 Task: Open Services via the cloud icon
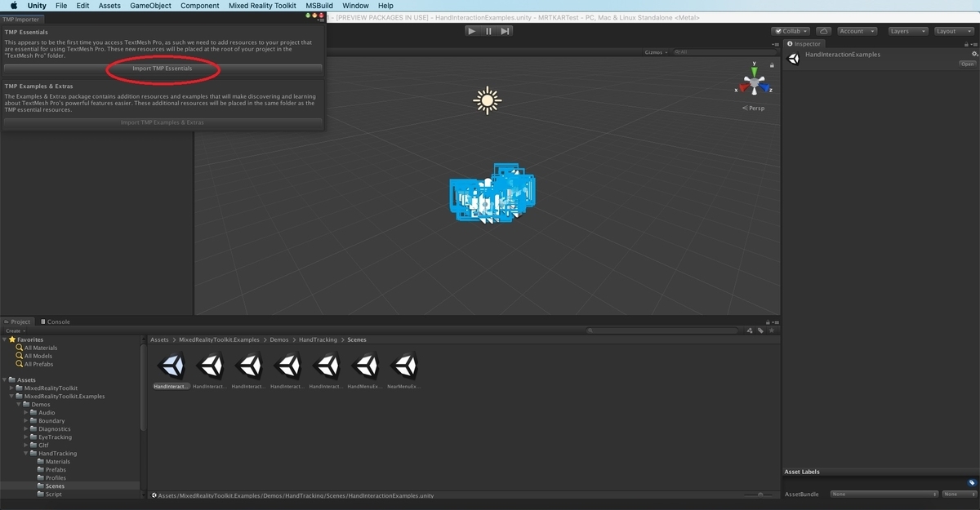coord(823,31)
